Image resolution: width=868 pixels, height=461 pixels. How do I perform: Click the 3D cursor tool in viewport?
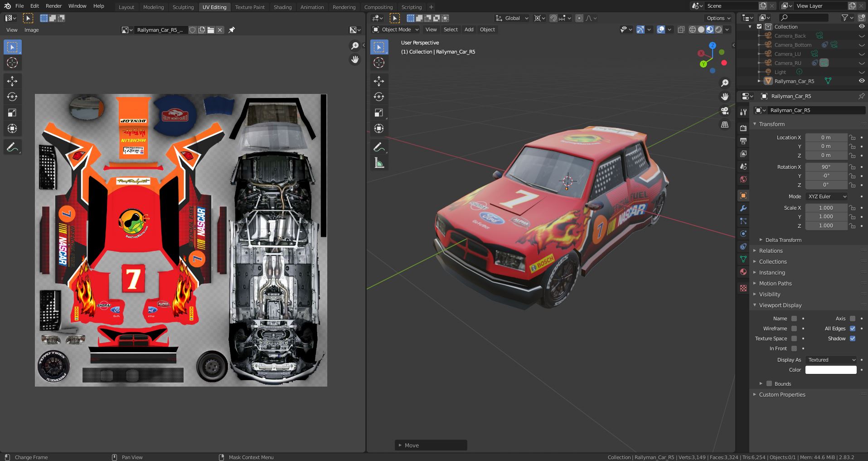coord(379,63)
